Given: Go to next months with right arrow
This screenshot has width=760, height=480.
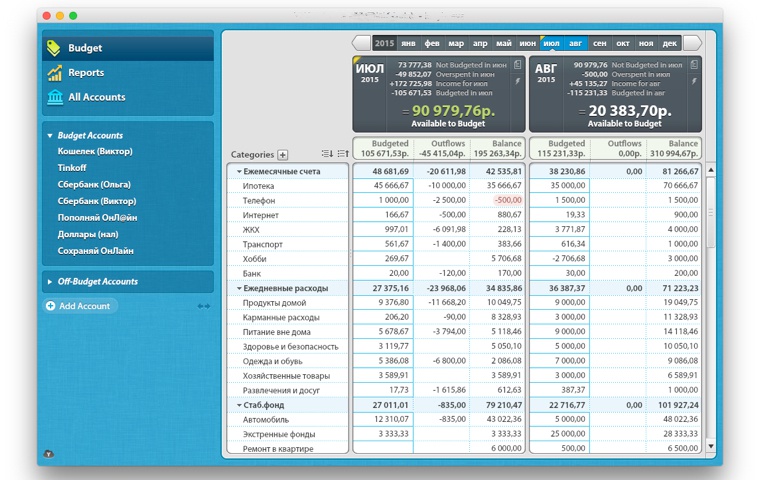Looking at the screenshot, I should tap(692, 43).
